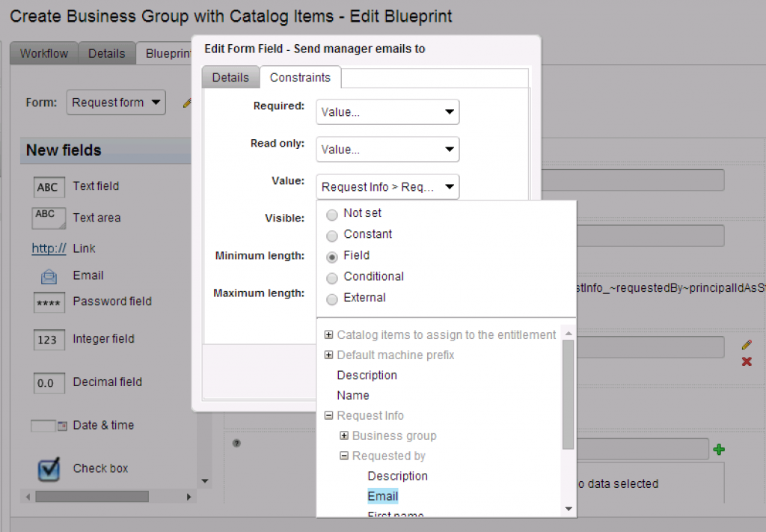Open the Workflow tab
This screenshot has width=766, height=532.
pos(43,53)
